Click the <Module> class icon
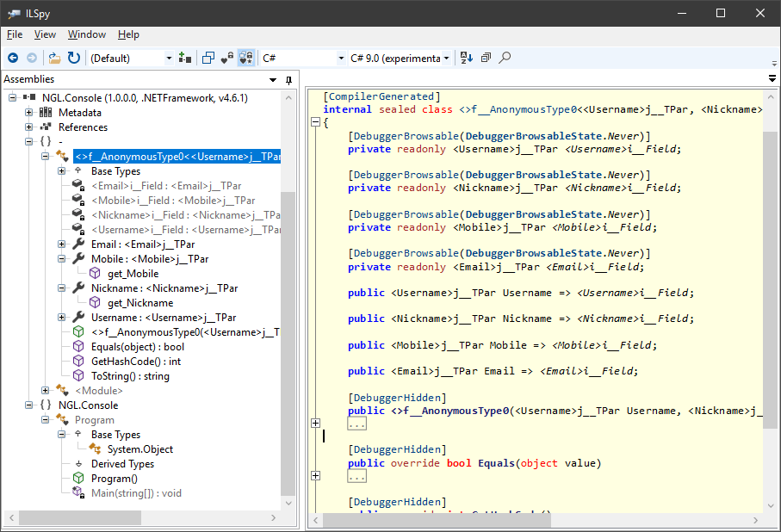 click(x=62, y=391)
